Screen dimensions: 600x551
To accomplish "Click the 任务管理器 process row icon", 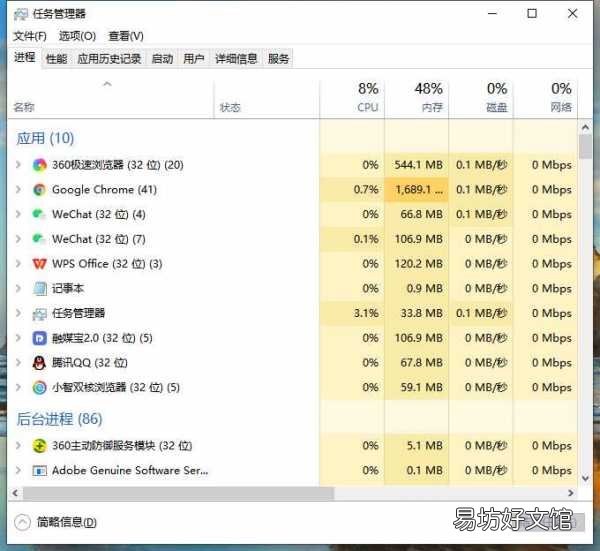I will (39, 313).
